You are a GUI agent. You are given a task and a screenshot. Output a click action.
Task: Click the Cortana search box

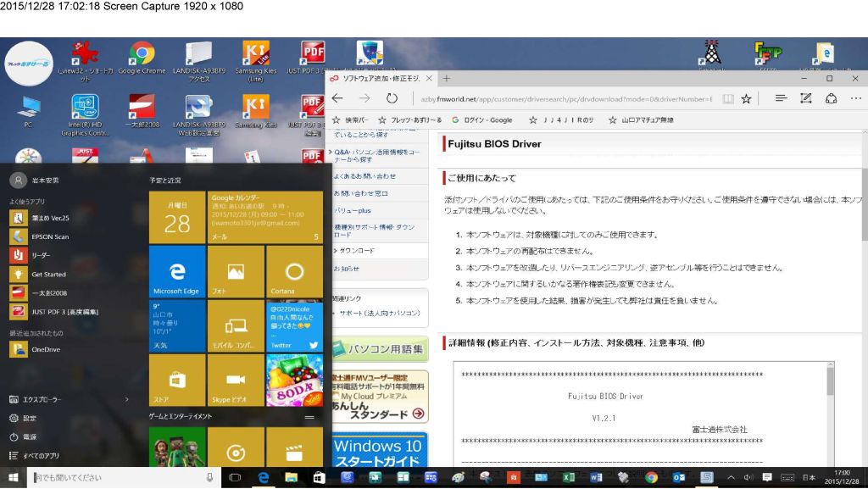(124, 477)
